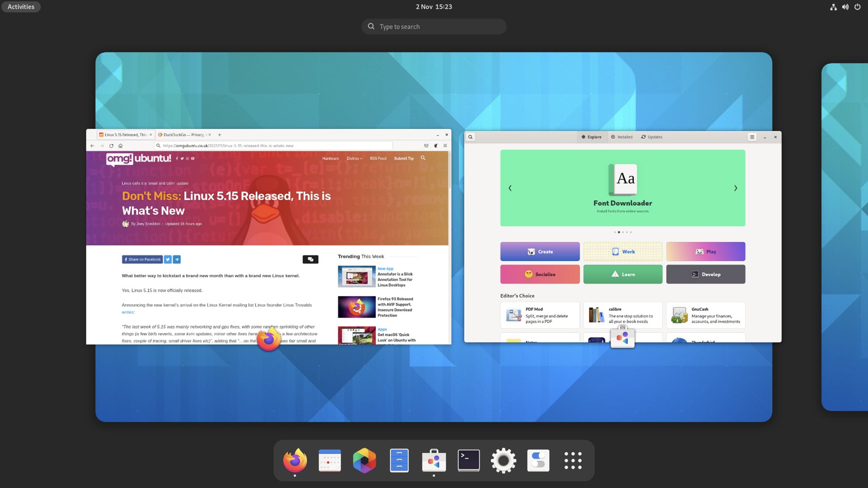Click the Firefox browser icon in dock
The width and height of the screenshot is (868, 488).
click(x=295, y=460)
